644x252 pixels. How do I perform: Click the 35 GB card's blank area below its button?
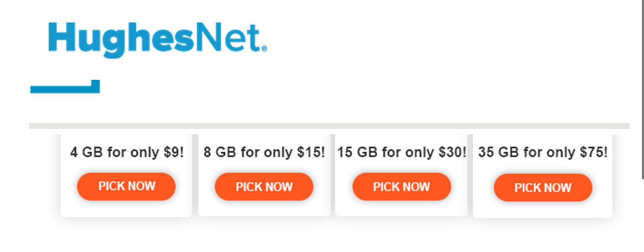point(543,210)
